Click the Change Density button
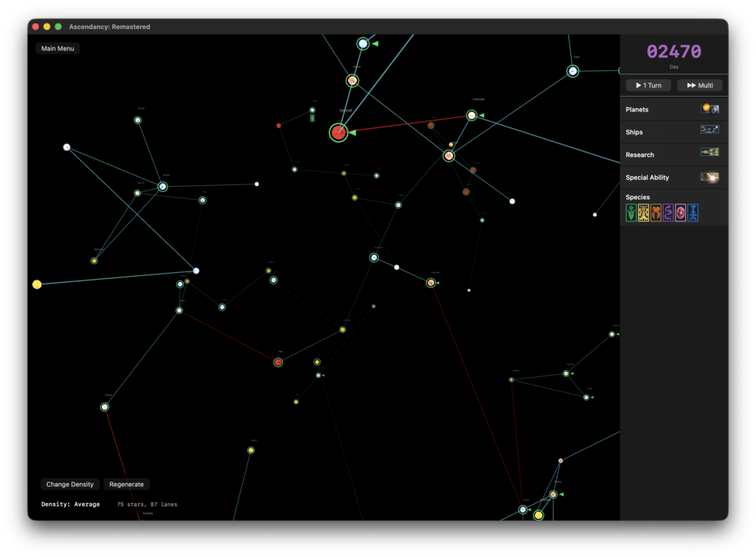The height and width of the screenshot is (557, 756). 70,484
